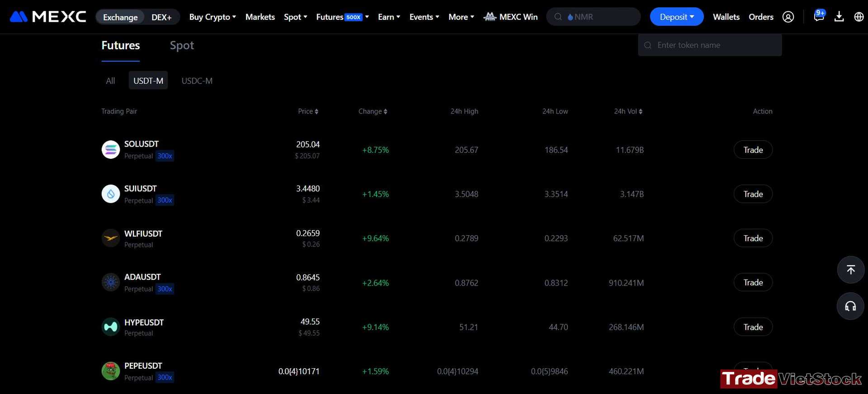This screenshot has width=868, height=394.
Task: Click the MEXC Win icon
Action: coord(490,17)
